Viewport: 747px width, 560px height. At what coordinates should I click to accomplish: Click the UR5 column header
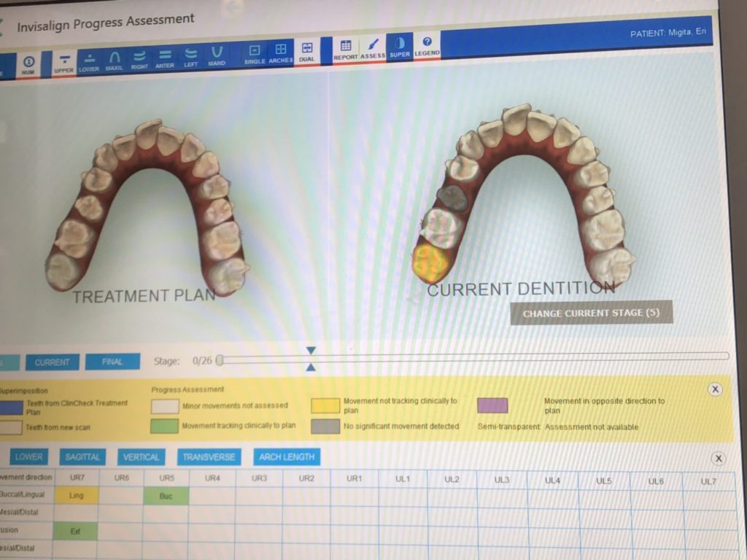pyautogui.click(x=166, y=478)
